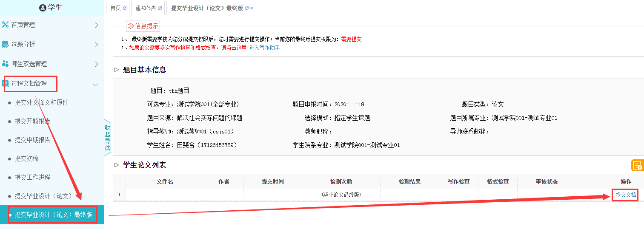Click the 可选专业 value 测试学院001(全部专业)
The image size is (644, 229).
click(208, 105)
